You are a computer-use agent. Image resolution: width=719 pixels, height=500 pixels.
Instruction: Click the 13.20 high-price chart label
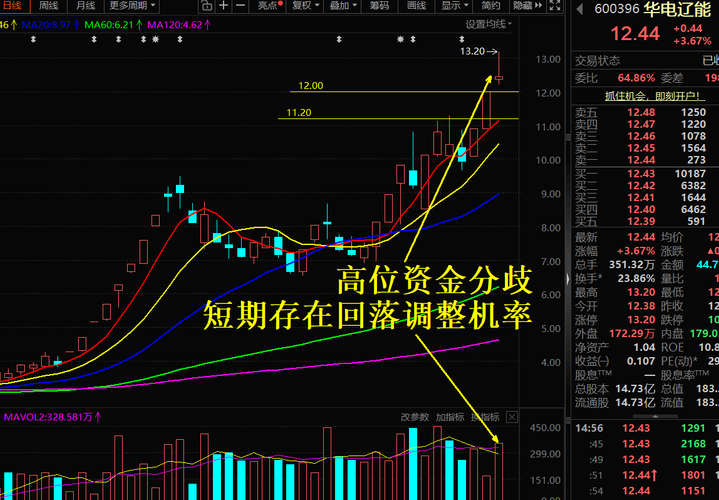[472, 51]
